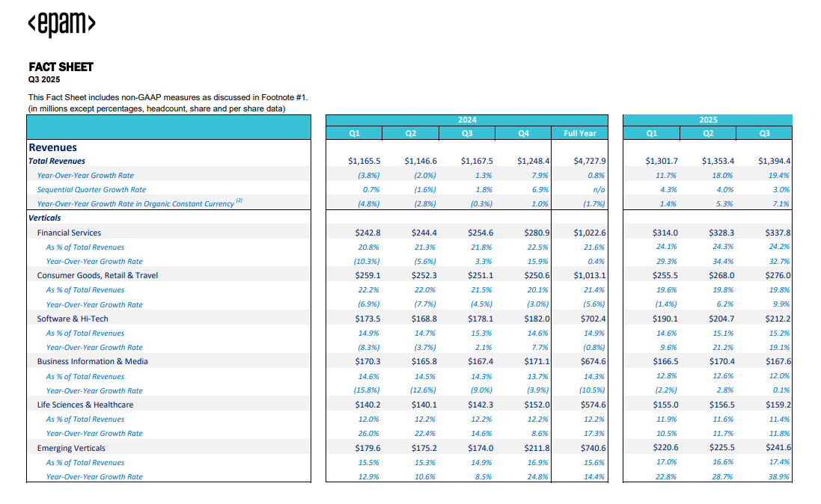821x504 pixels.
Task: Click Financial Services value $242.8
Action: coord(367,233)
